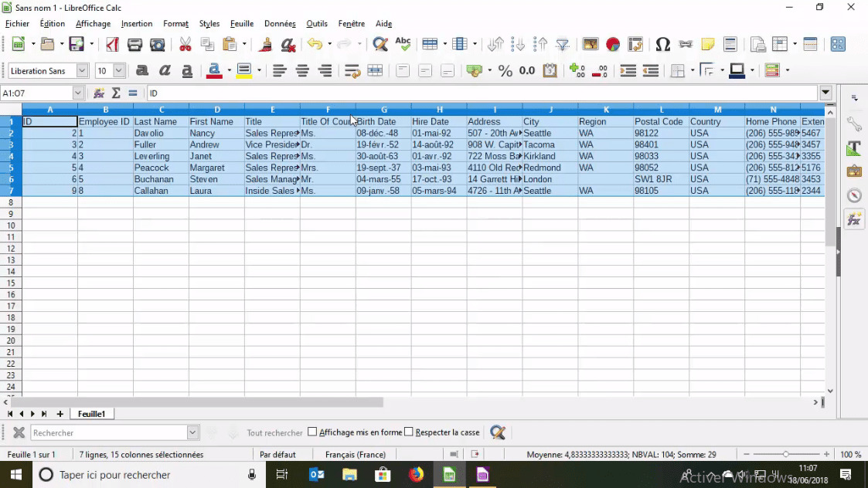Sort data ascending with the toolbar icon

(x=517, y=44)
